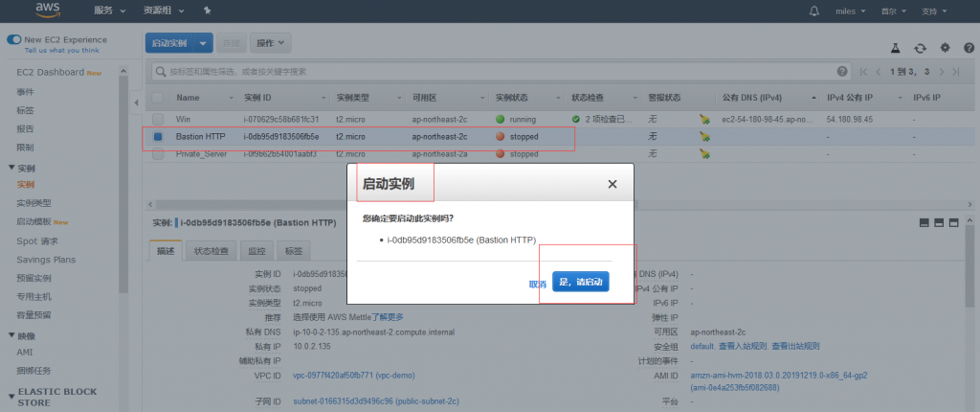980x412 pixels.
Task: Open the Services dropdown menu
Action: tap(110, 11)
